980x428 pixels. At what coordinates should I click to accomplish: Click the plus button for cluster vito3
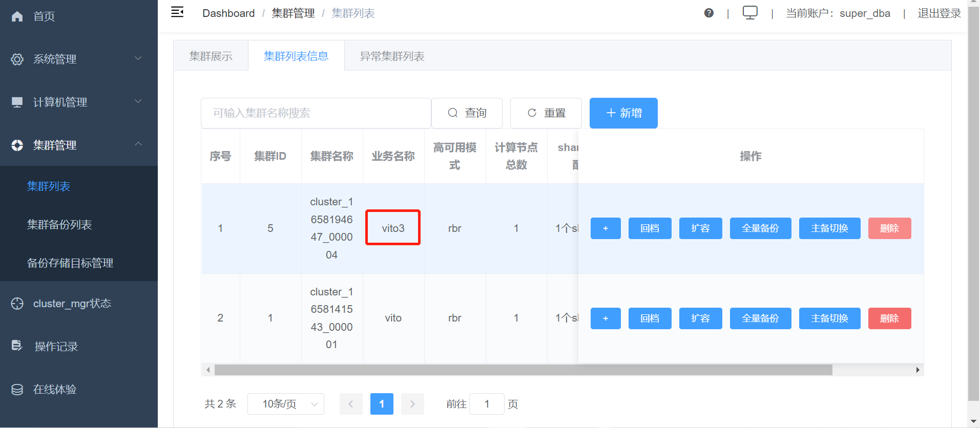(x=605, y=228)
